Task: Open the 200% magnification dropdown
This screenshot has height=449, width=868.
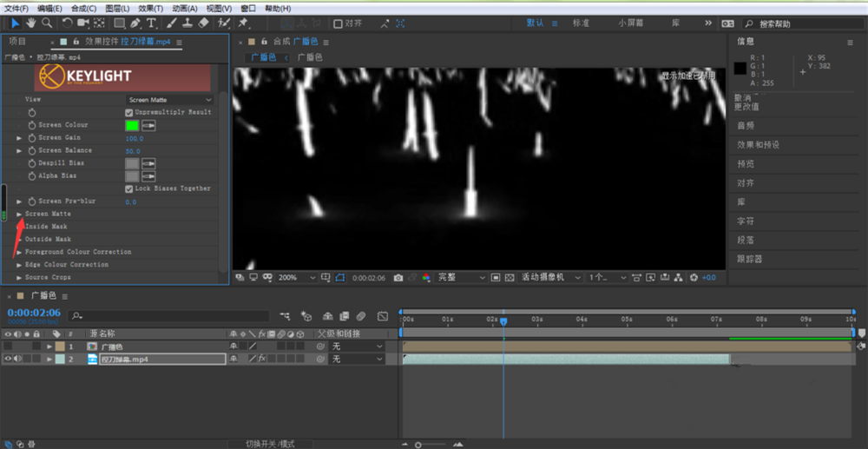Action: click(295, 277)
